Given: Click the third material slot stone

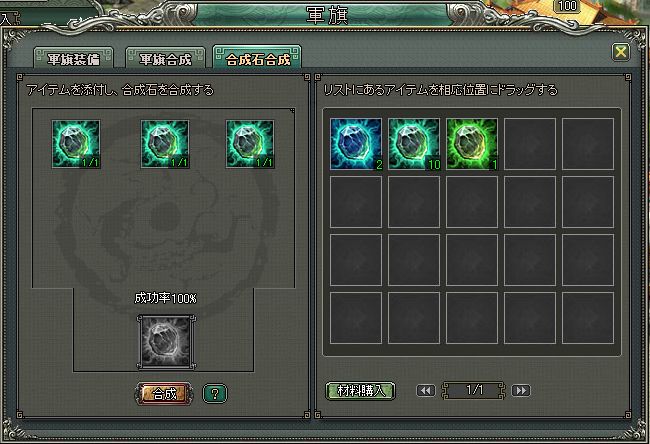Looking at the screenshot, I should [250, 144].
